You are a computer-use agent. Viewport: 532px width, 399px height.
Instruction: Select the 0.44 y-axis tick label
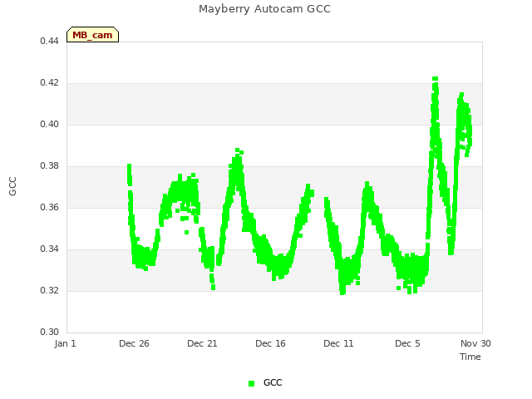tap(49, 41)
